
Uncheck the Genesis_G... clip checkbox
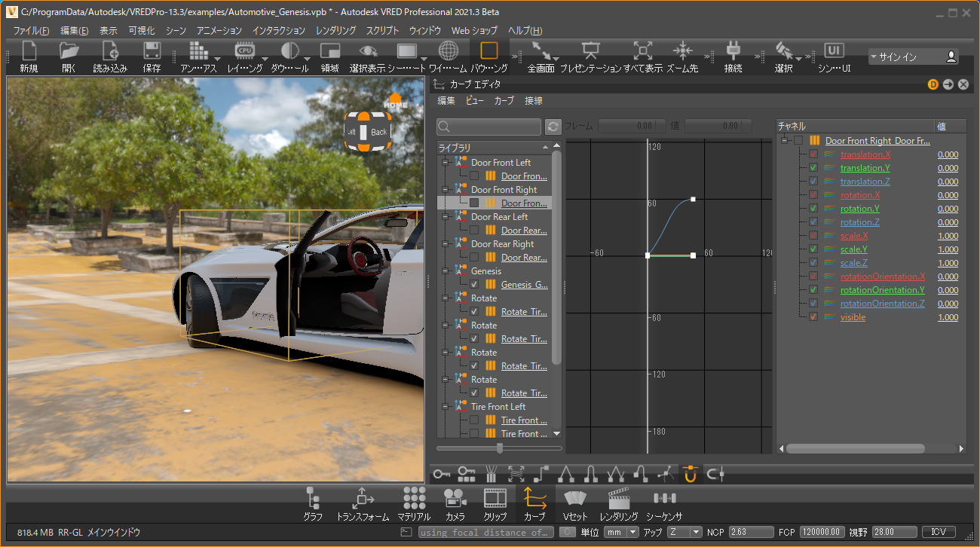coord(474,285)
